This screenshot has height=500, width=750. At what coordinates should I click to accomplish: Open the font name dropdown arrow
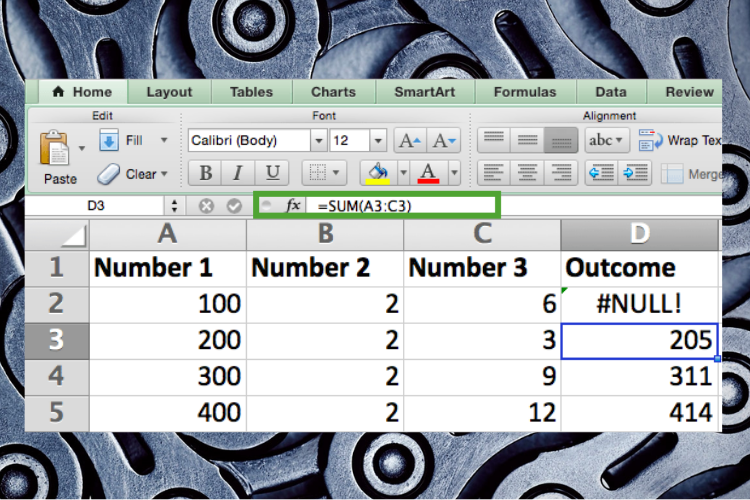(x=318, y=141)
